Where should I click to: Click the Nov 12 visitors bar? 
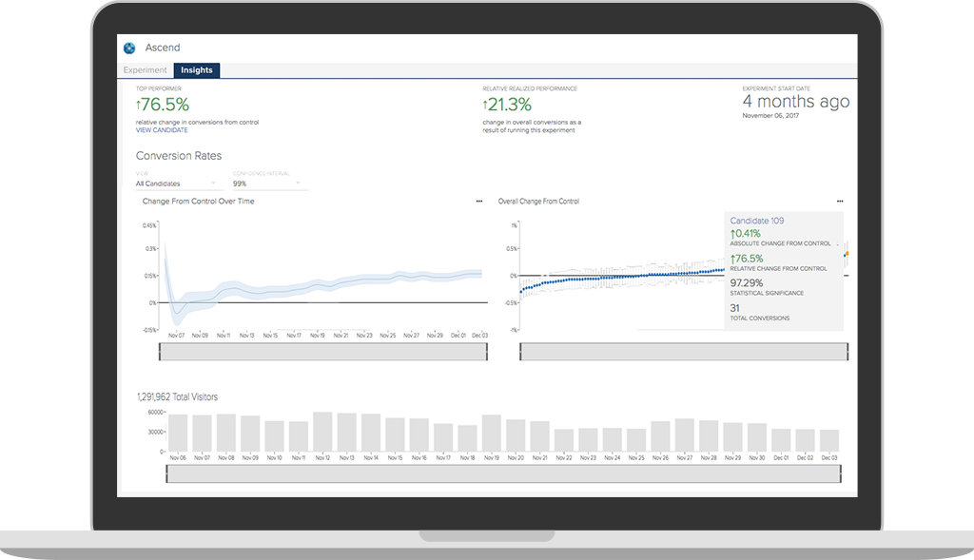(x=322, y=432)
